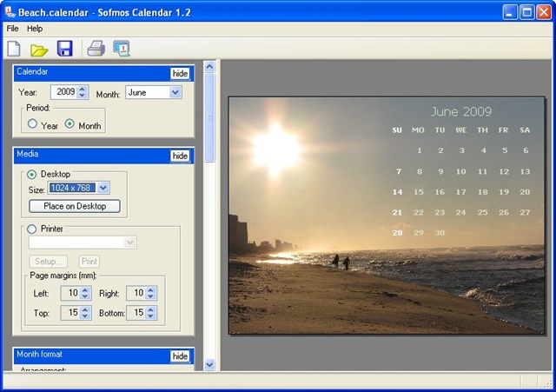Click the desktop wallpaper toolbar icon

click(x=121, y=49)
